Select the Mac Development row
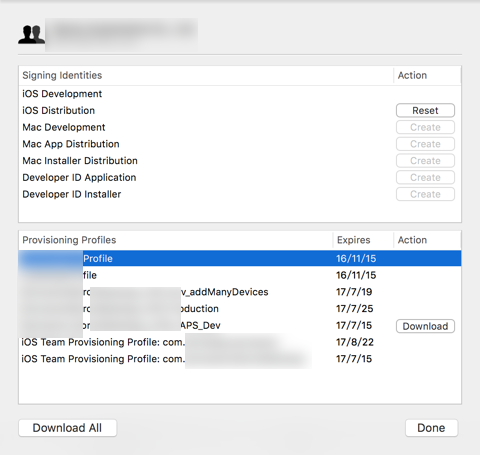The width and height of the screenshot is (480, 455). click(240, 127)
